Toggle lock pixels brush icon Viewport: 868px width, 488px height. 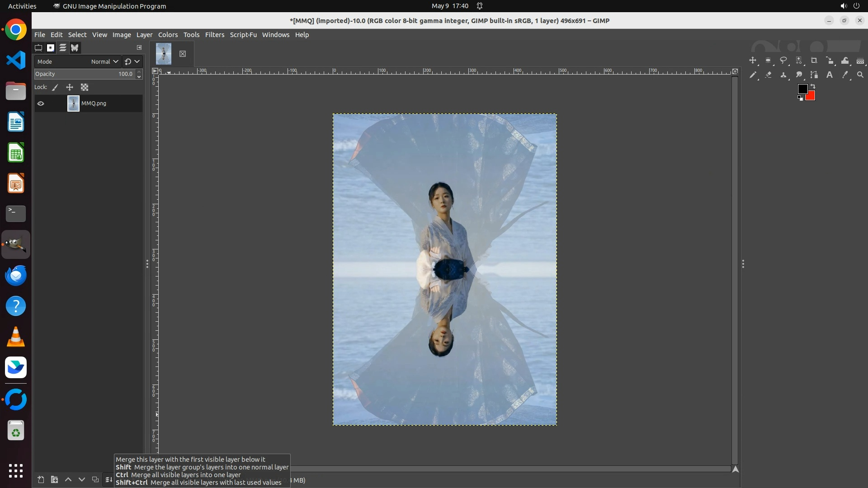55,87
